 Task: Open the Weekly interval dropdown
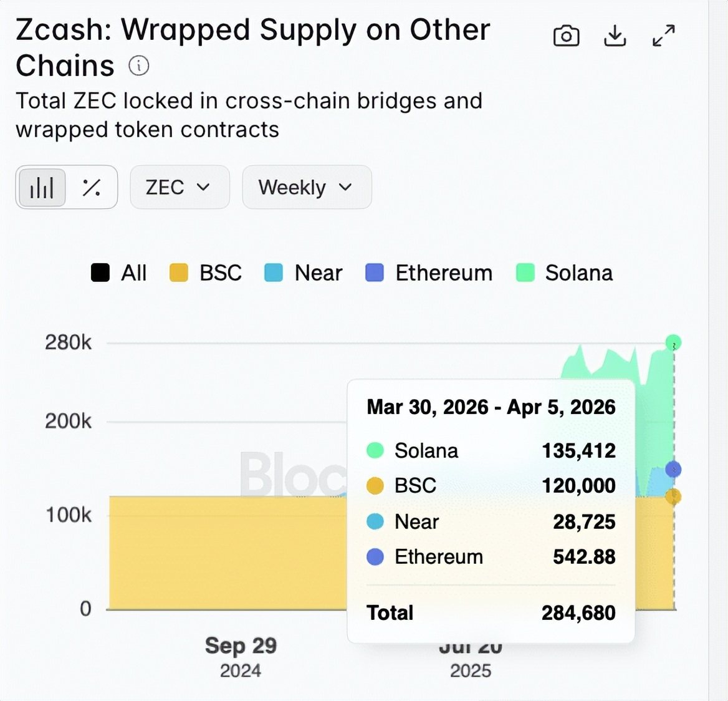[x=307, y=187]
